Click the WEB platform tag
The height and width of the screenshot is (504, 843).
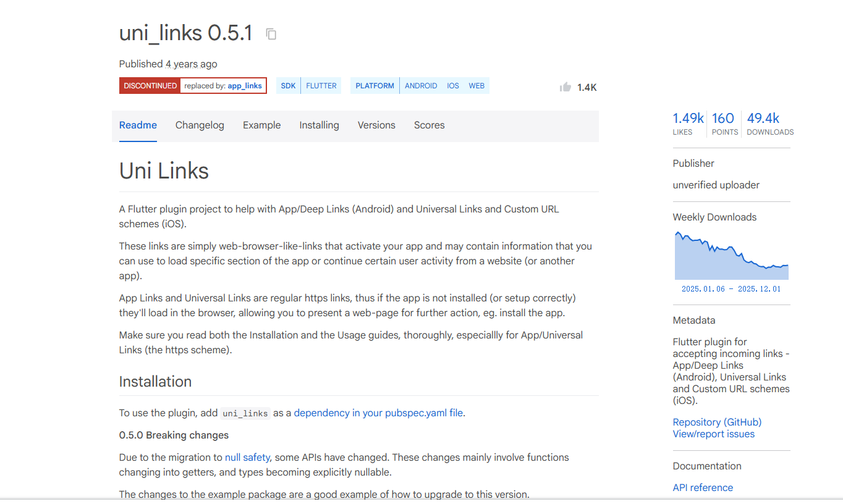click(477, 86)
